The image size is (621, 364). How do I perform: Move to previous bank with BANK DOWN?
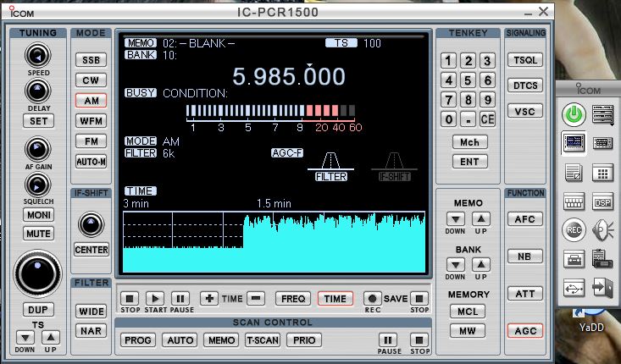click(x=456, y=265)
